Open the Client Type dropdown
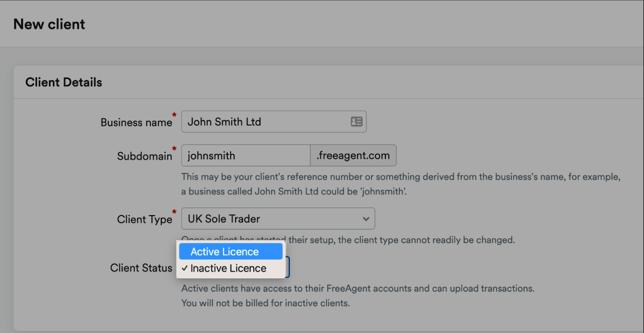The width and height of the screenshot is (644, 333). point(278,218)
